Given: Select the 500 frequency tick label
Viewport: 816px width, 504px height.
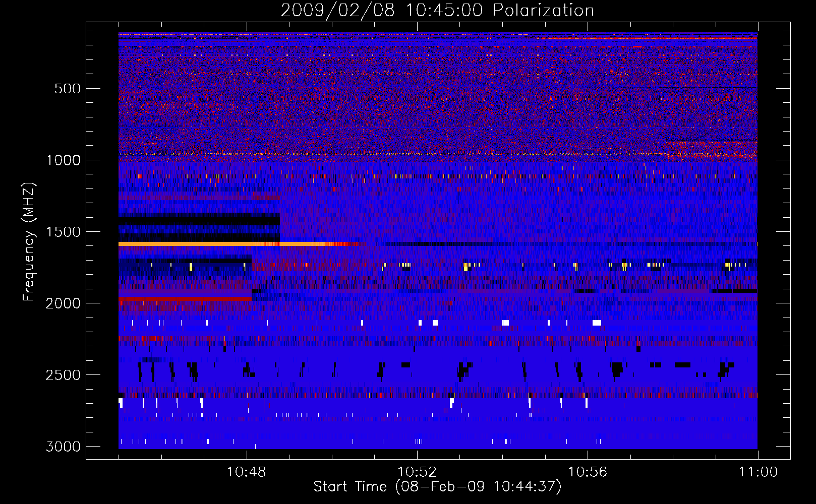Looking at the screenshot, I should [x=68, y=89].
